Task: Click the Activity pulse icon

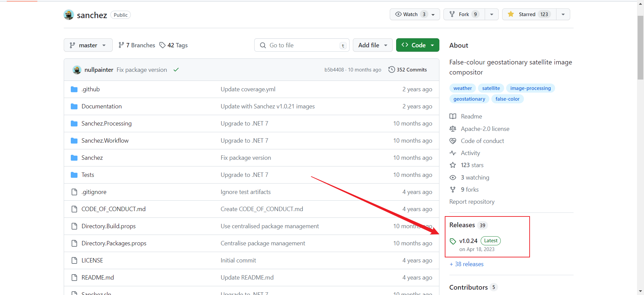Action: point(453,153)
